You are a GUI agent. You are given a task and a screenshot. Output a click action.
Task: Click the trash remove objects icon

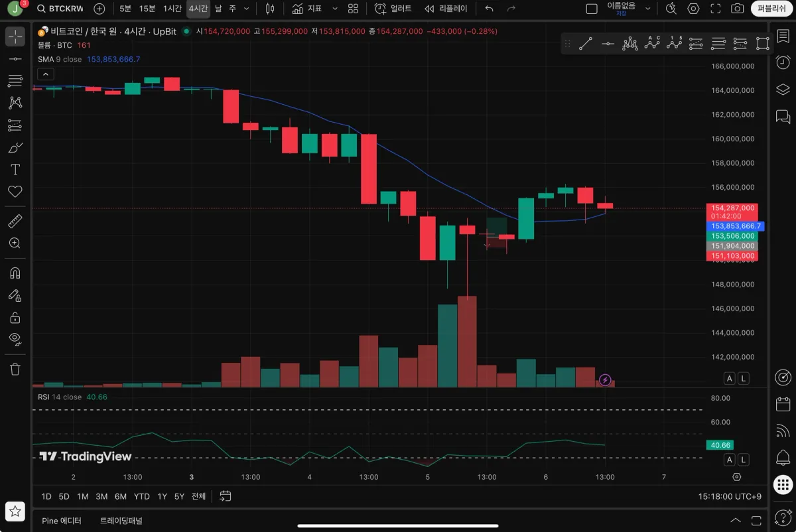[x=15, y=369]
